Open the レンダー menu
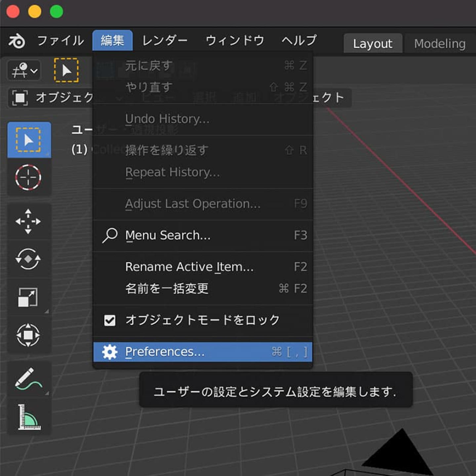The height and width of the screenshot is (476, 476). coord(165,41)
